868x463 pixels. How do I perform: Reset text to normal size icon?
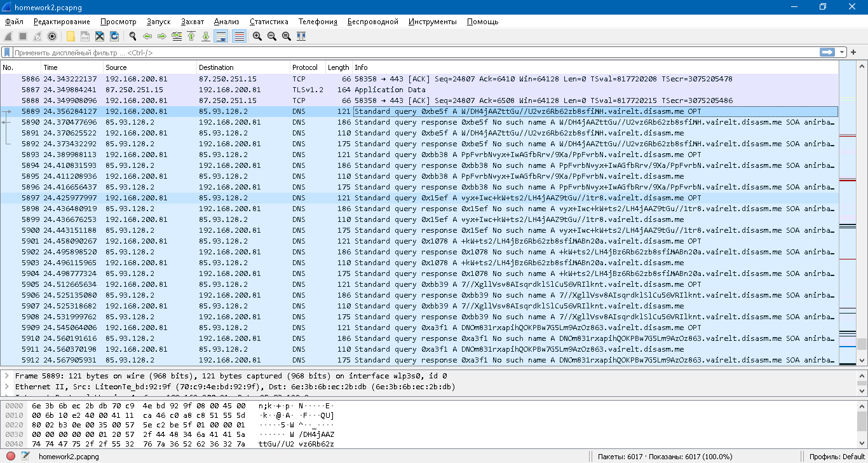(x=287, y=36)
